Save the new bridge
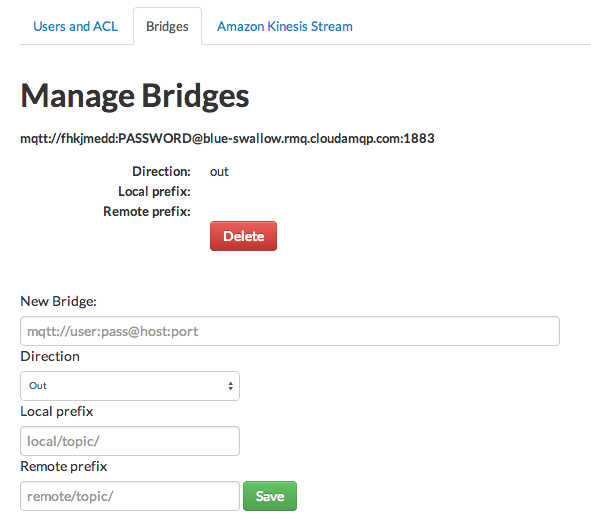The image size is (591, 521). click(x=270, y=496)
